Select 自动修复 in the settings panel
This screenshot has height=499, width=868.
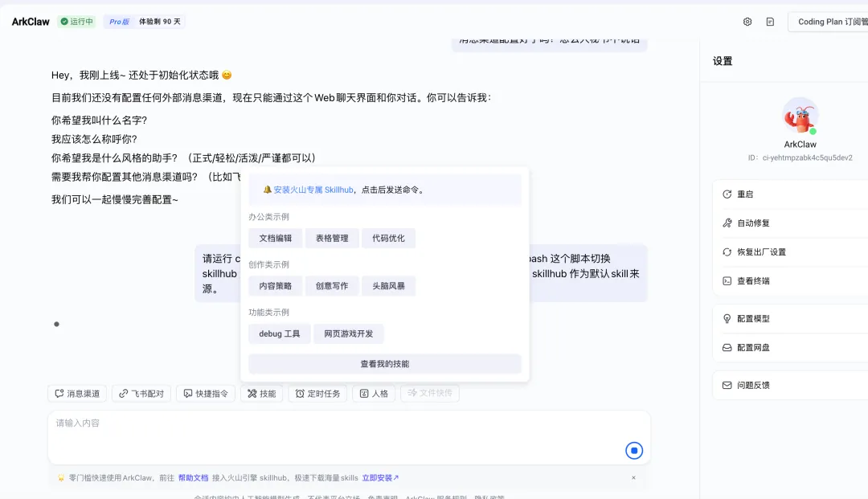792,223
